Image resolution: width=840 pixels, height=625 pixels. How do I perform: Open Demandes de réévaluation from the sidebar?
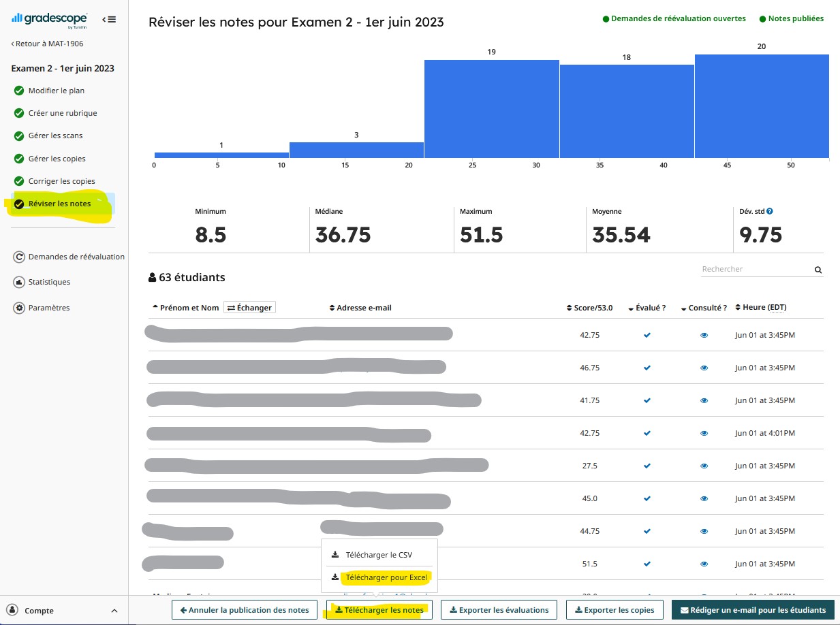[x=76, y=257]
